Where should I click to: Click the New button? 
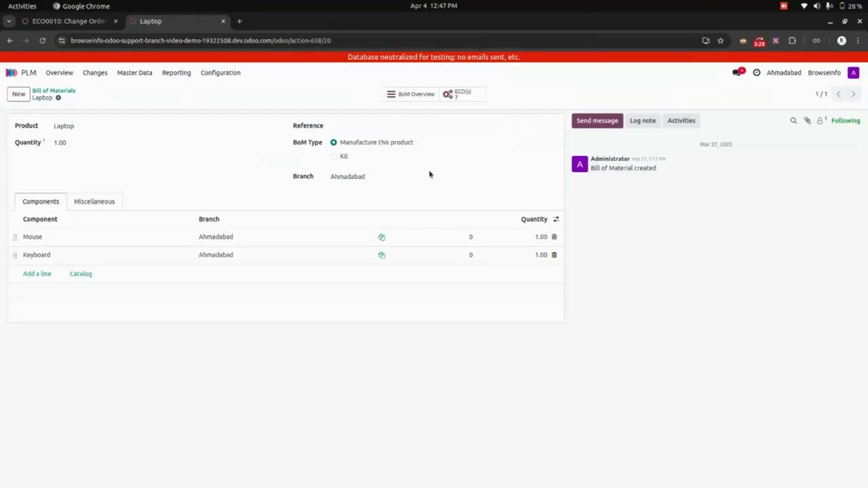click(18, 94)
